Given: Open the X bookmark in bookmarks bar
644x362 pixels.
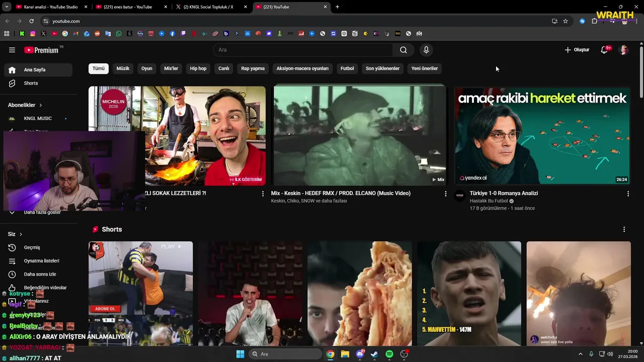Looking at the screenshot, I should [x=43, y=34].
